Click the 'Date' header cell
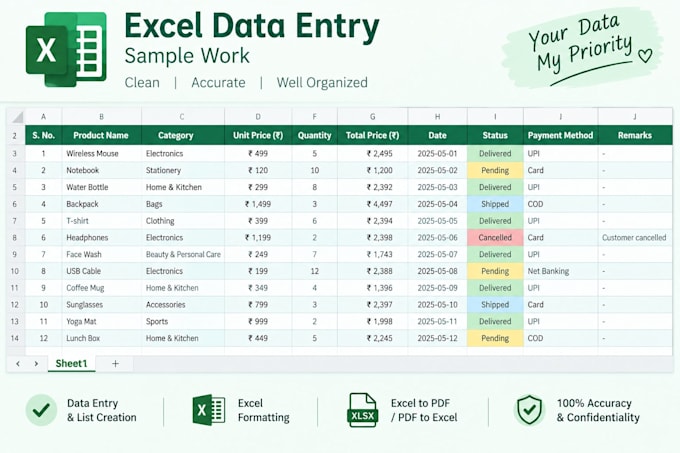680x453 pixels. (438, 135)
